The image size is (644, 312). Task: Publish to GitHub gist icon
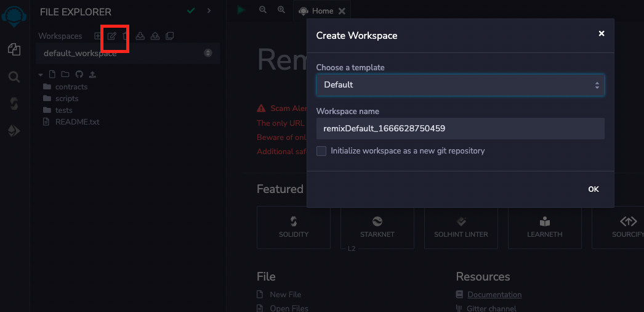(79, 75)
